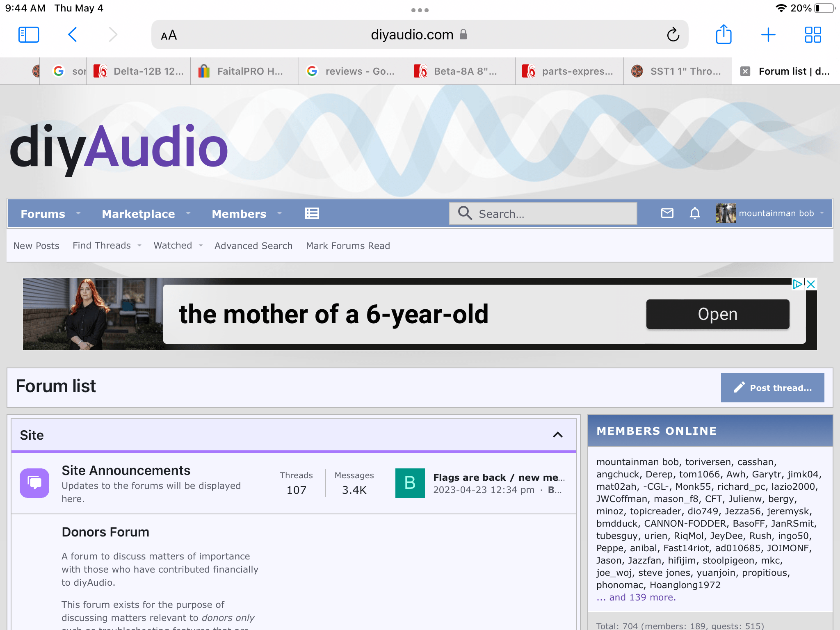Open the conversations envelope inbox

coord(667,213)
